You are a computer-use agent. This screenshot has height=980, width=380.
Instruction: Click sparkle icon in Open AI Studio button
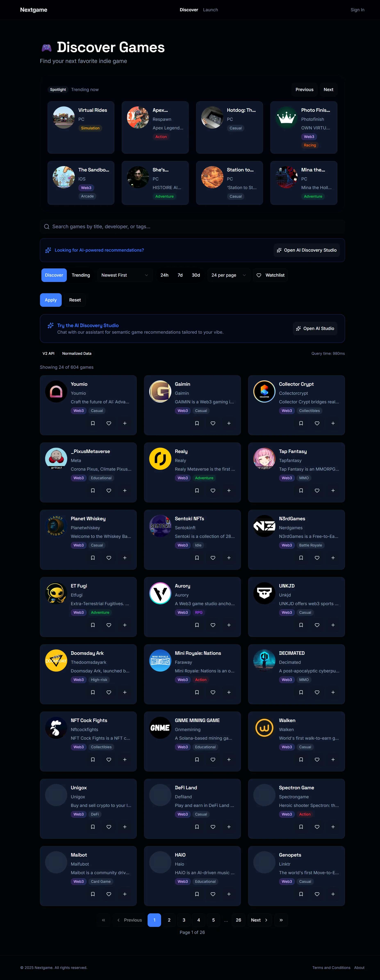point(299,329)
